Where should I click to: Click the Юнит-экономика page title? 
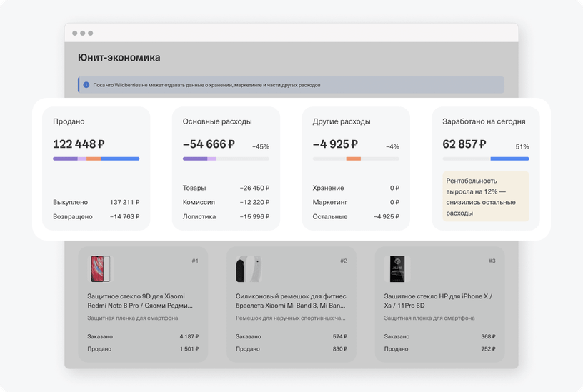tap(119, 58)
